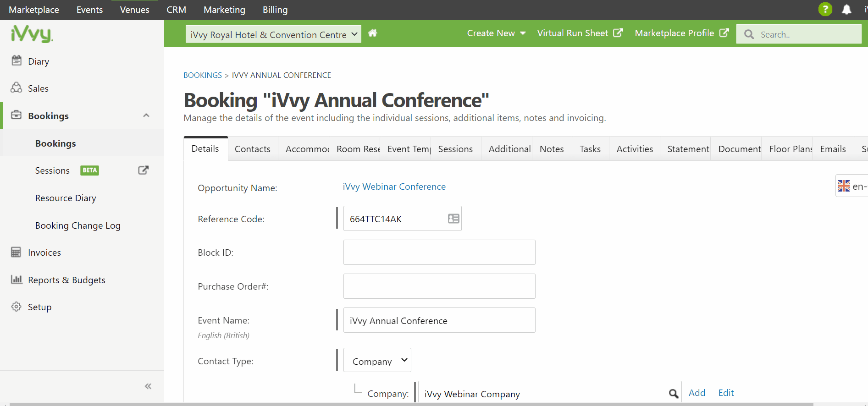Open the notifications bell
The width and height of the screenshot is (868, 406).
click(x=846, y=9)
